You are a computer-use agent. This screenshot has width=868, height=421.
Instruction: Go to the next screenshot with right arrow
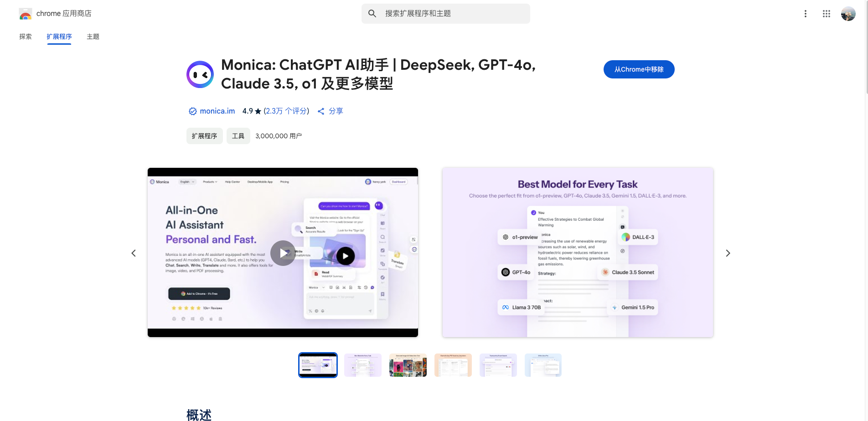click(x=728, y=253)
